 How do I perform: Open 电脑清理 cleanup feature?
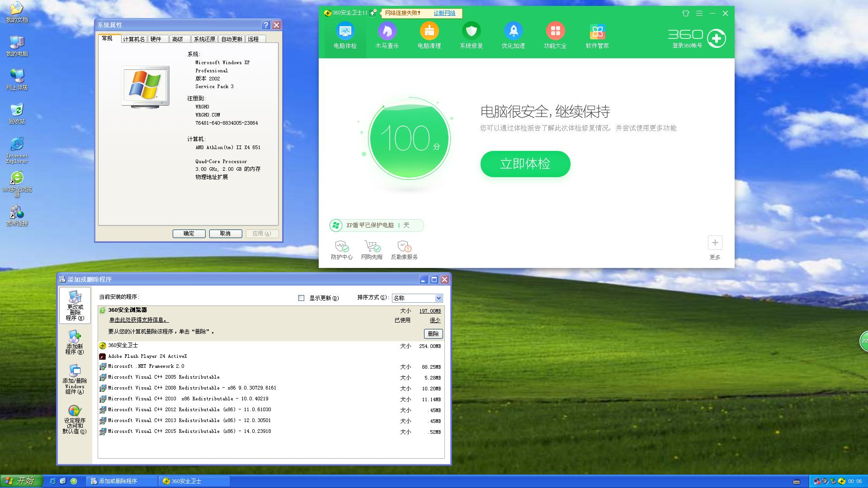(x=429, y=36)
